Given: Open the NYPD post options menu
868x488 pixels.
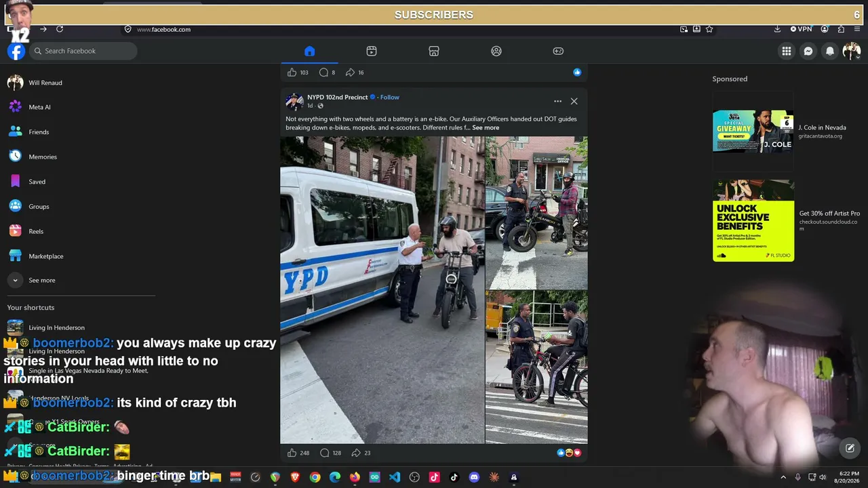Looking at the screenshot, I should click(557, 101).
